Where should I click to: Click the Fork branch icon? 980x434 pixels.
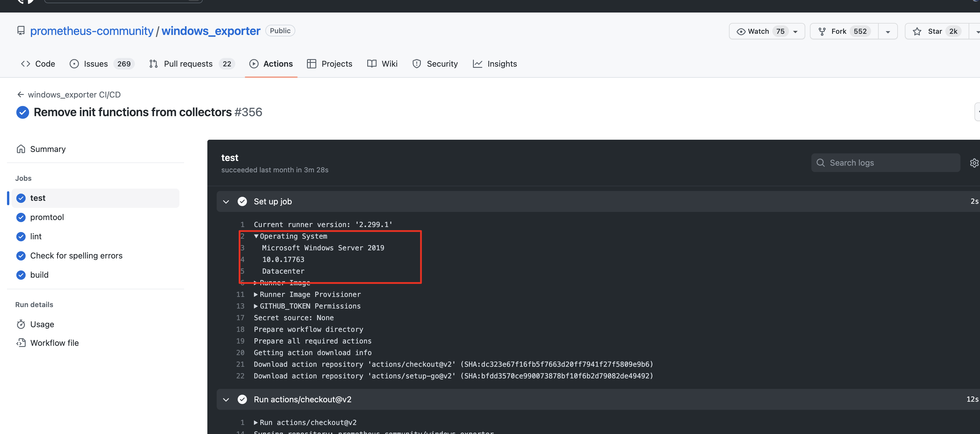point(822,31)
